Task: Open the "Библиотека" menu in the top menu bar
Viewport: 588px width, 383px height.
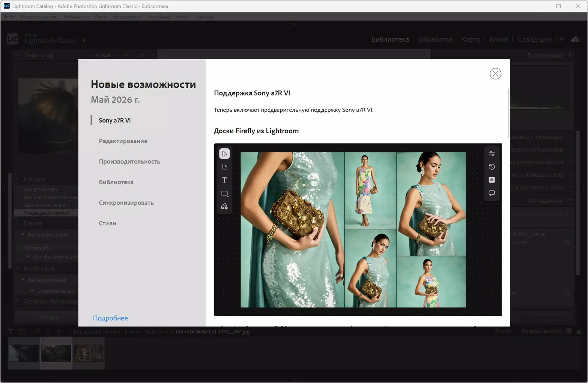Action: pyautogui.click(x=76, y=17)
